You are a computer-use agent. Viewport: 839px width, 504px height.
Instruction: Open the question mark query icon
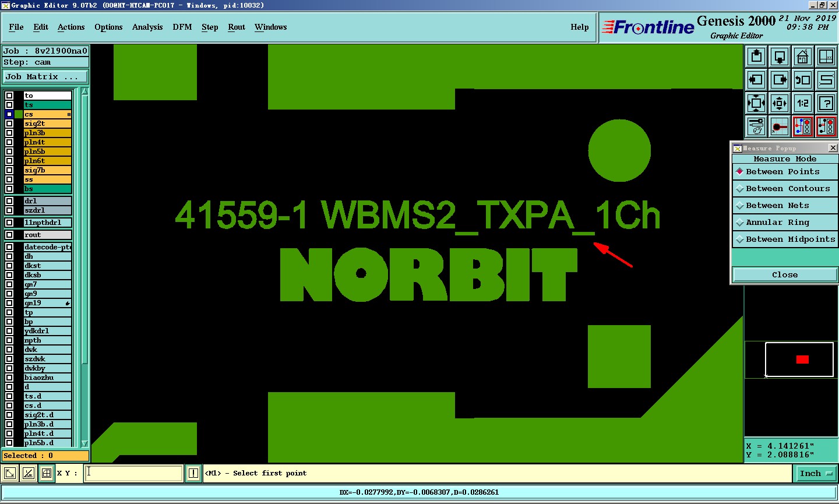pyautogui.click(x=826, y=103)
